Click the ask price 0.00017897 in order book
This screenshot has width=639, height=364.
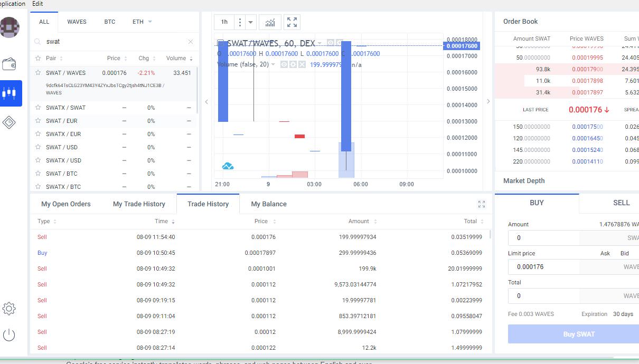coord(588,92)
